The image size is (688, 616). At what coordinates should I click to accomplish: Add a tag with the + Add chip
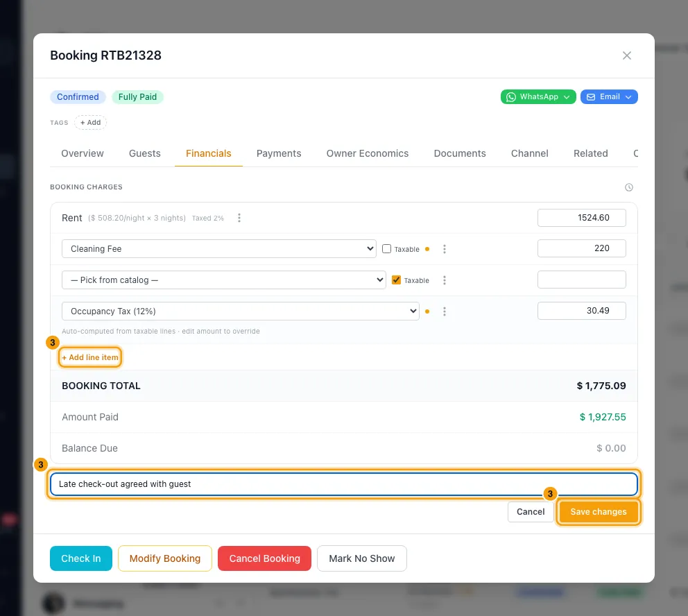(90, 122)
